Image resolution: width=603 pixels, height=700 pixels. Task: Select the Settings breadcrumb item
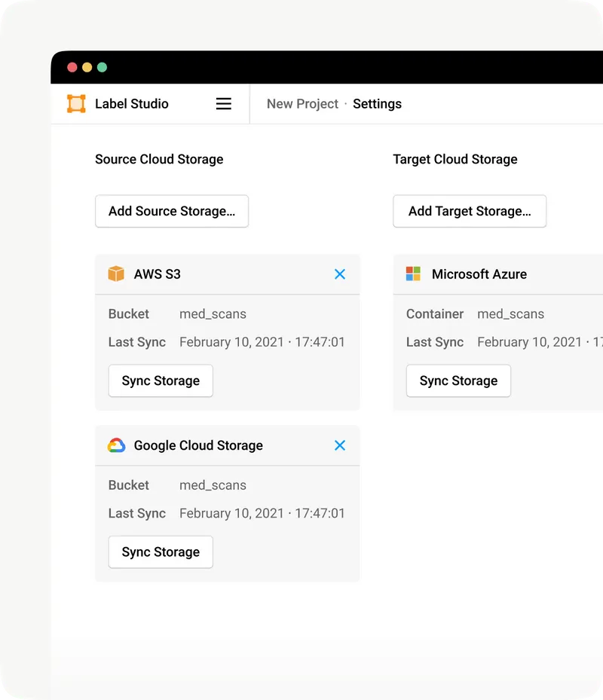pyautogui.click(x=377, y=104)
